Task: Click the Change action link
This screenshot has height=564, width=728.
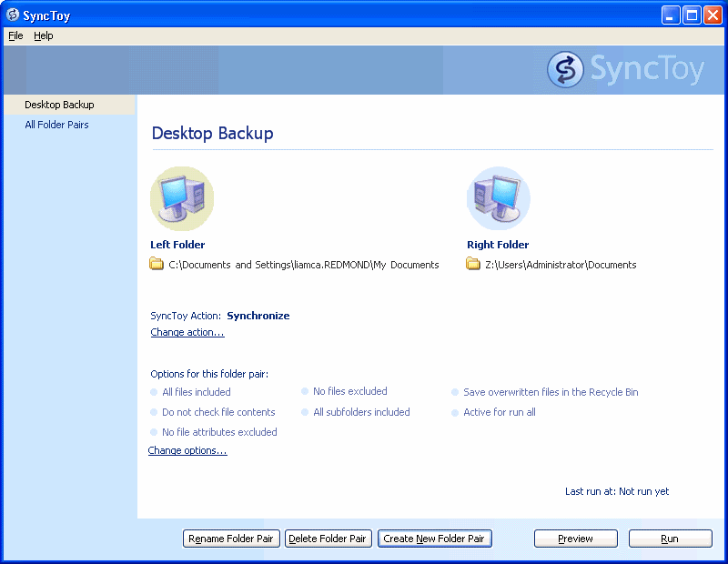Action: 187,332
